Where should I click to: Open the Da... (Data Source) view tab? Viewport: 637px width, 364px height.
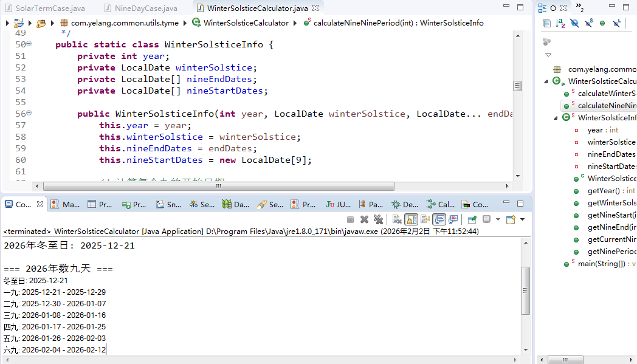pos(236,204)
